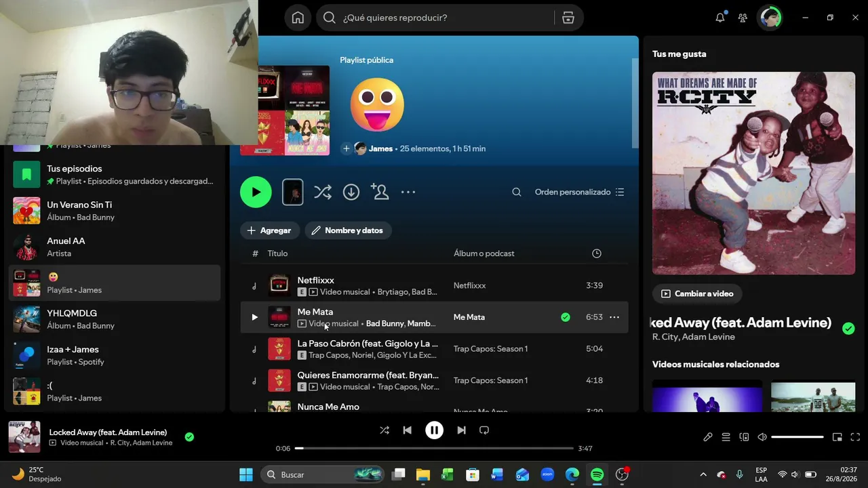Play the playlist with the green button
Image resolution: width=868 pixels, height=488 pixels.
click(256, 192)
